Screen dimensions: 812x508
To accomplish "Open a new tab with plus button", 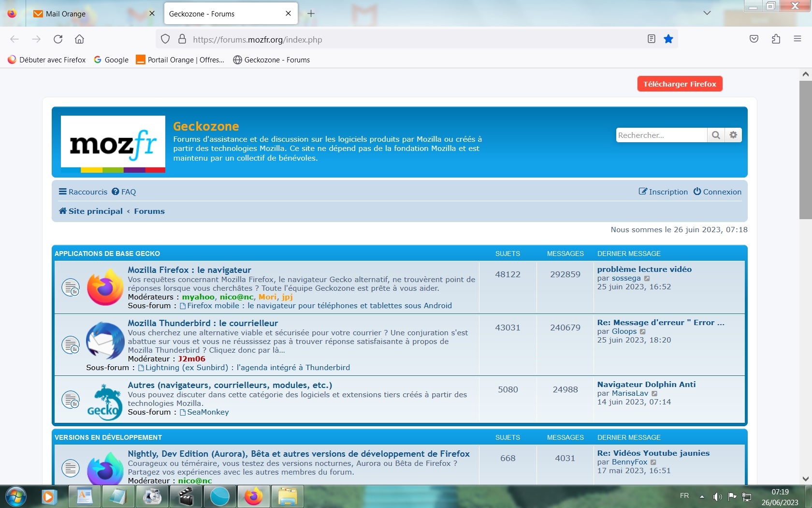I will pyautogui.click(x=311, y=14).
